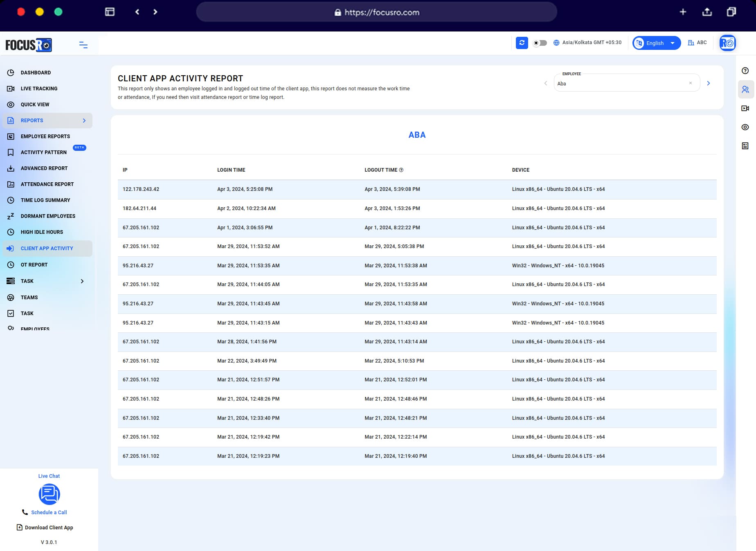Viewport: 756px width, 551px height.
Task: Select Attendance Report from sidebar
Action: 47,184
